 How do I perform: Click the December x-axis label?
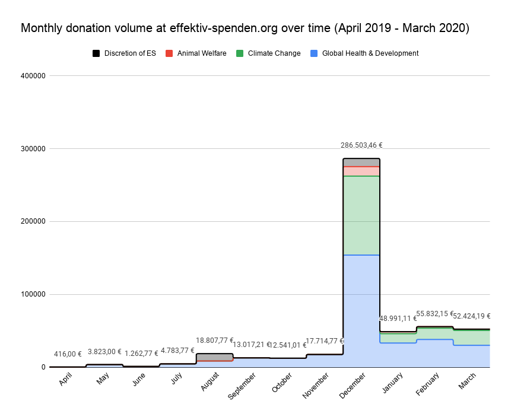(355, 386)
